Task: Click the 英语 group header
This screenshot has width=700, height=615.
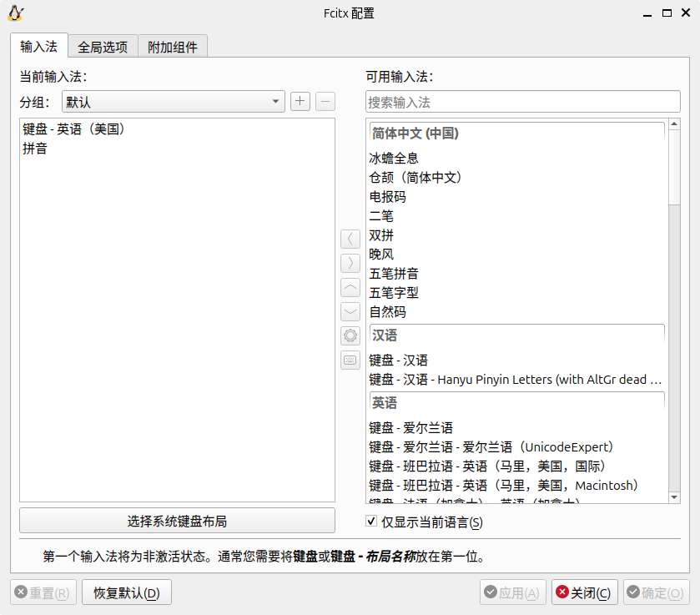Action: coord(517,403)
